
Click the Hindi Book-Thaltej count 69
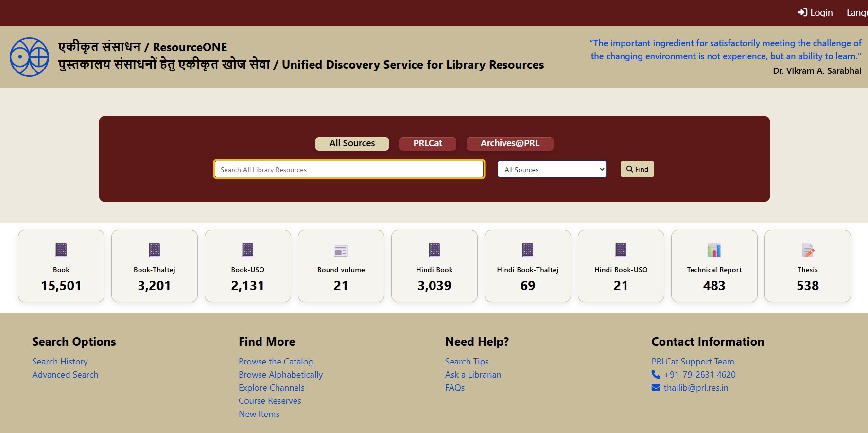pyautogui.click(x=528, y=286)
